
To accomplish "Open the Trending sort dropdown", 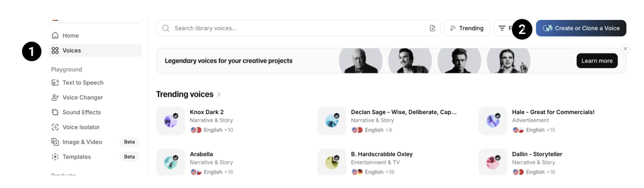I will click(x=467, y=28).
